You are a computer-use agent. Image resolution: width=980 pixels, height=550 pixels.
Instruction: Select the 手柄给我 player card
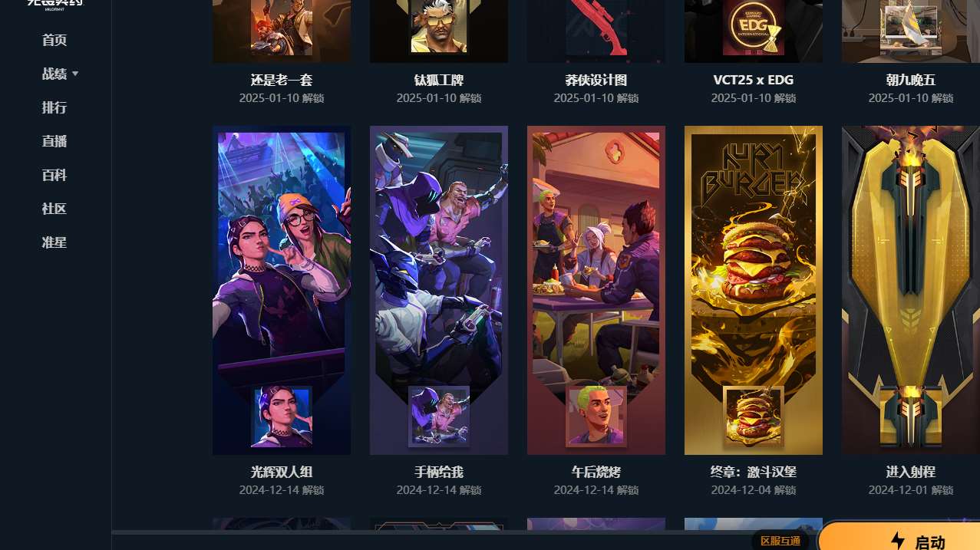[439, 290]
